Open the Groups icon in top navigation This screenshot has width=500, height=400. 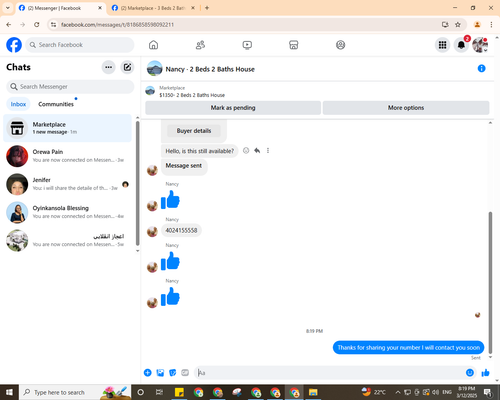tap(340, 45)
